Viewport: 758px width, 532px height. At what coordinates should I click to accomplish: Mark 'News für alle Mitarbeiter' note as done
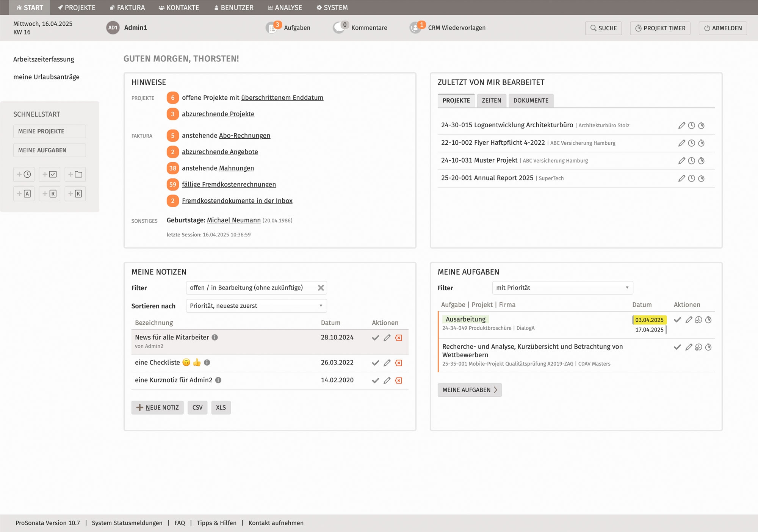[x=375, y=338]
